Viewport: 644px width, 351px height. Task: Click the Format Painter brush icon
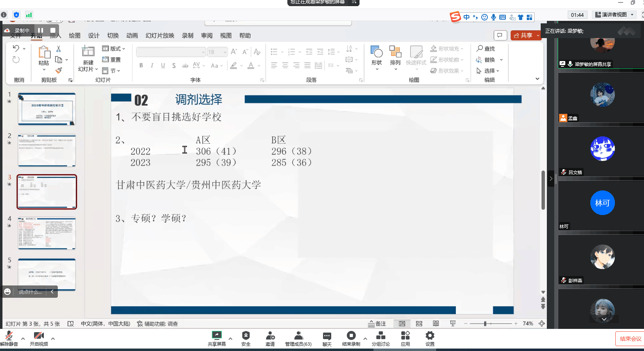(59, 70)
